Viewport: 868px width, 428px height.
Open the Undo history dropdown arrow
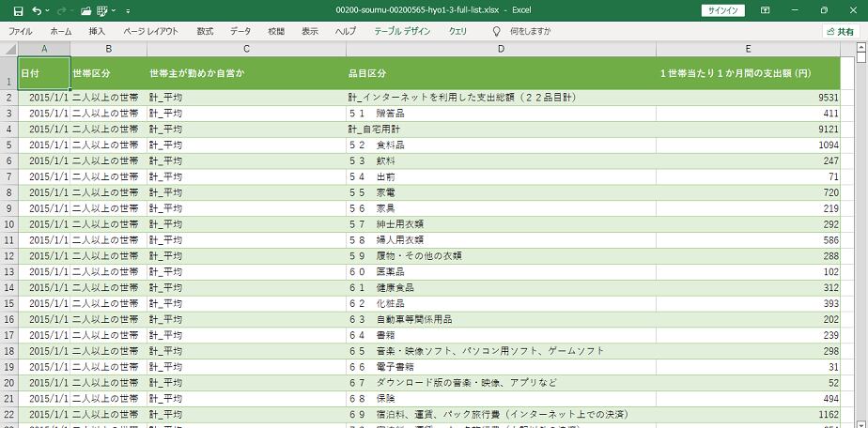pos(47,10)
